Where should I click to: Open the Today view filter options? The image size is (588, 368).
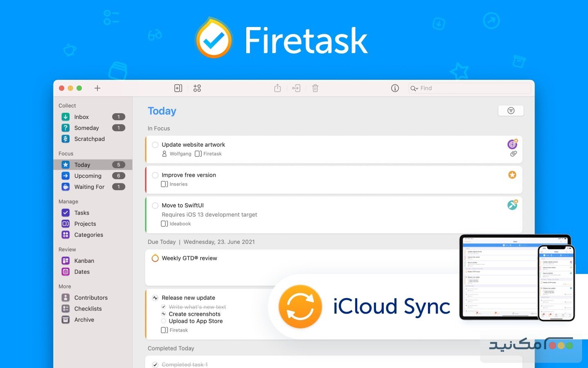(x=511, y=110)
